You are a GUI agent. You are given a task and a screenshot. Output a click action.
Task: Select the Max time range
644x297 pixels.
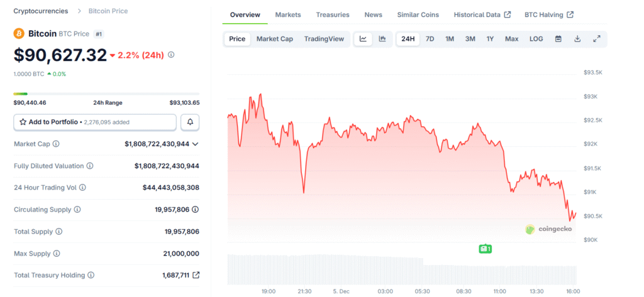pyautogui.click(x=512, y=39)
